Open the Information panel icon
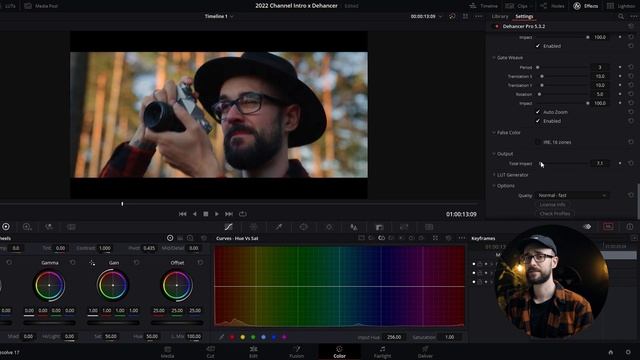 pos(630,227)
